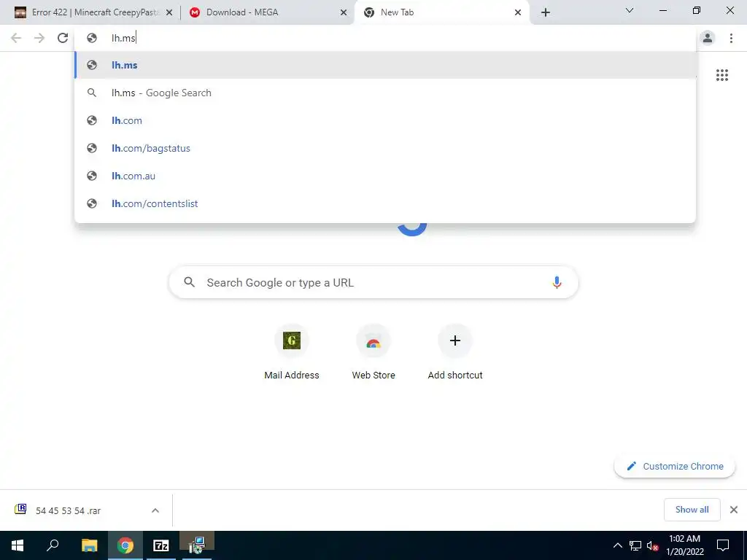Close the Download - MEGA tab
Image resolution: width=747 pixels, height=560 pixels.
click(344, 13)
